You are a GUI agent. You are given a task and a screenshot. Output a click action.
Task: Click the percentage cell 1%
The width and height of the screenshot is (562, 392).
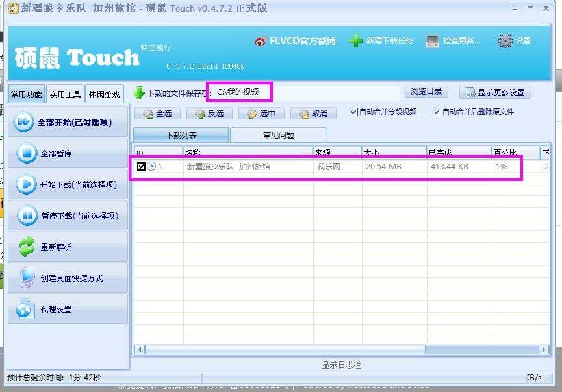point(502,166)
